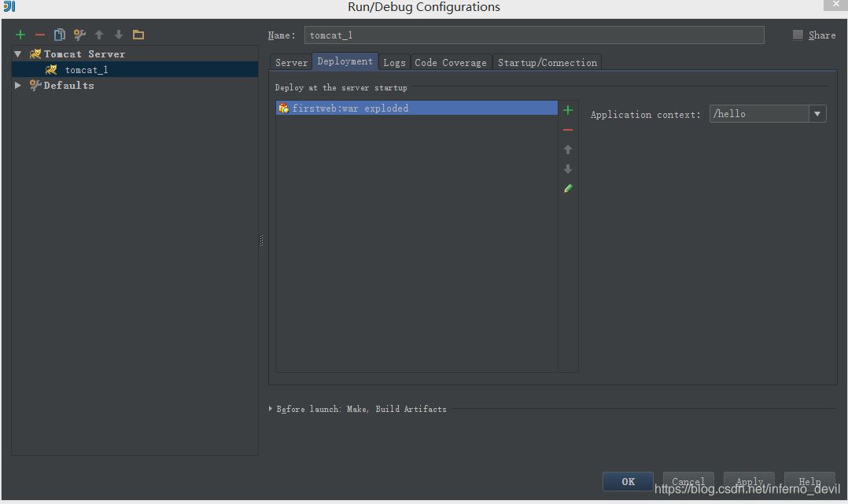Click the Apply button

749,481
